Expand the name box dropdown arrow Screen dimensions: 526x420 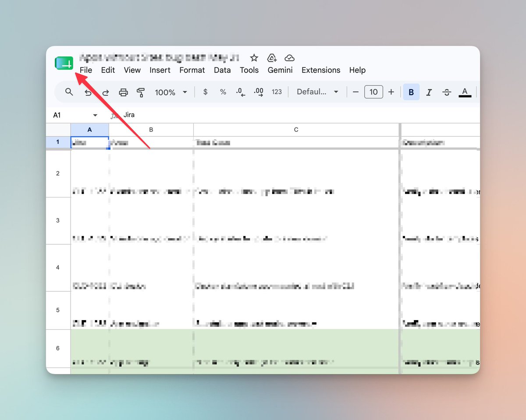tap(95, 115)
